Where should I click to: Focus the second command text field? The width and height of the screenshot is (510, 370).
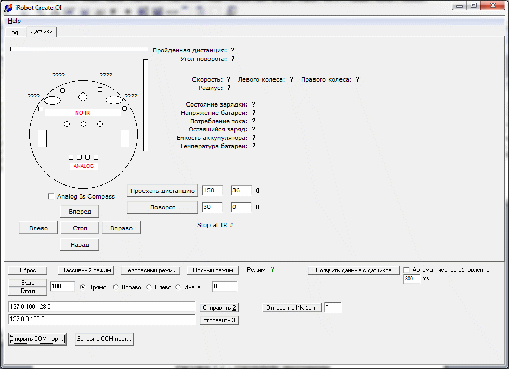coord(101,319)
